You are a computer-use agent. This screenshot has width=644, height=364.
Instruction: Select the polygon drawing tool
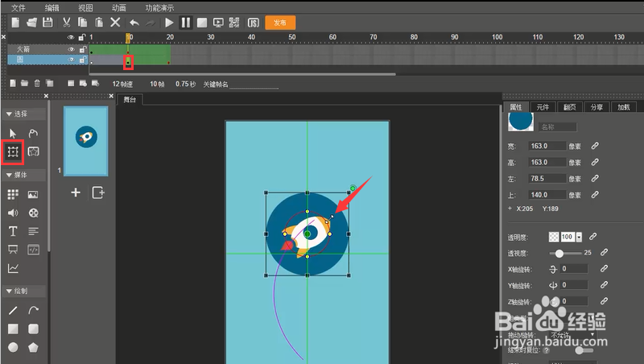point(33,347)
